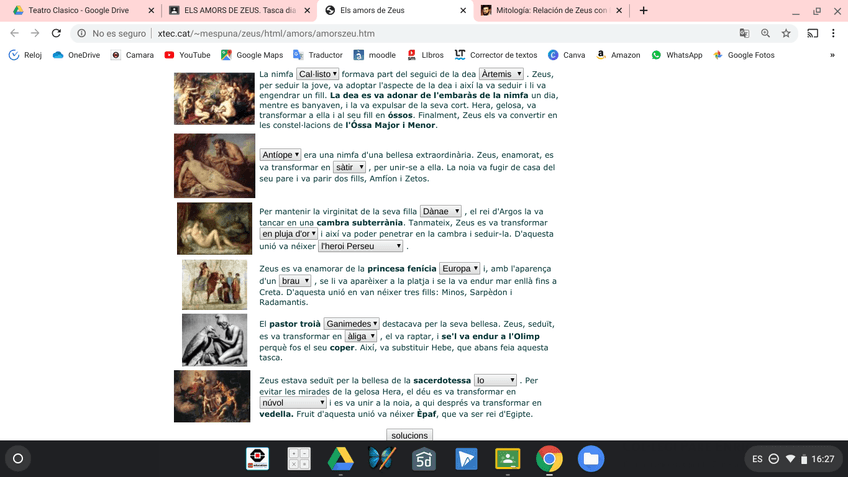Open the Dànae dropdown
This screenshot has height=477, width=848.
(441, 211)
